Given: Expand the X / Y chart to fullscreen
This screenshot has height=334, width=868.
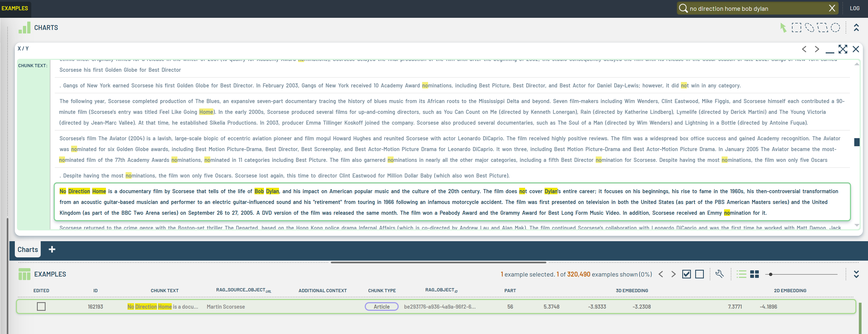Looking at the screenshot, I should [843, 49].
